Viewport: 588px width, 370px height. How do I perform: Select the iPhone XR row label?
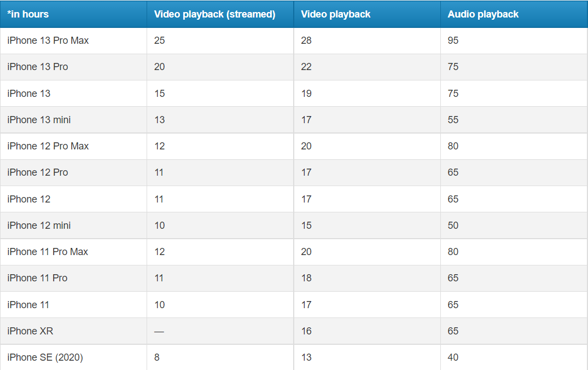pos(30,331)
